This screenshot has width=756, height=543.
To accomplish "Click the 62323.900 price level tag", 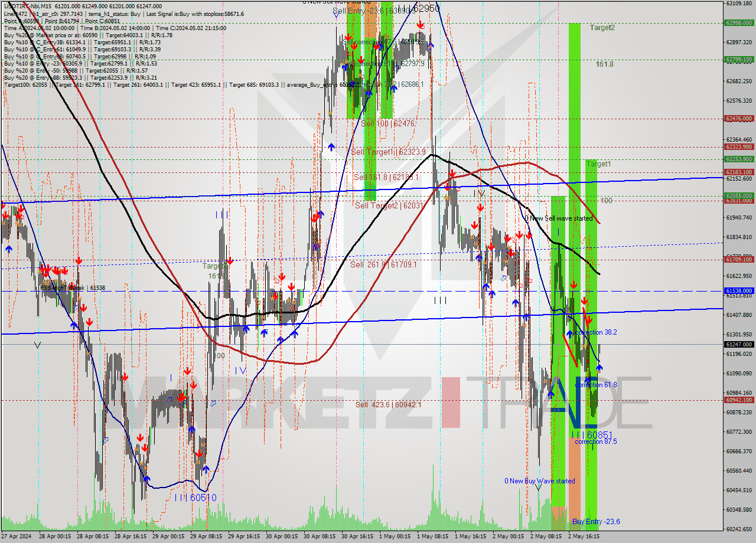I will 738,147.
